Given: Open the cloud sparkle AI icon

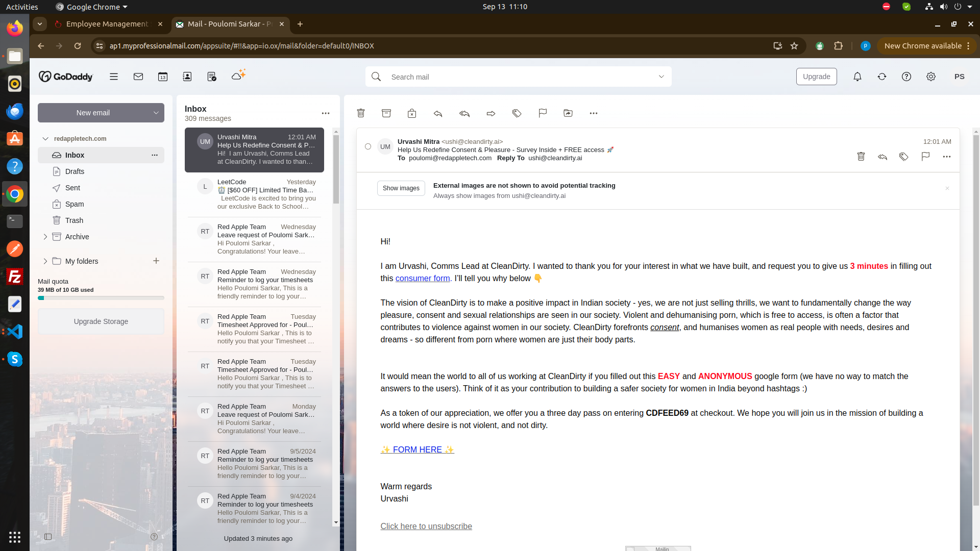Looking at the screenshot, I should click(238, 75).
